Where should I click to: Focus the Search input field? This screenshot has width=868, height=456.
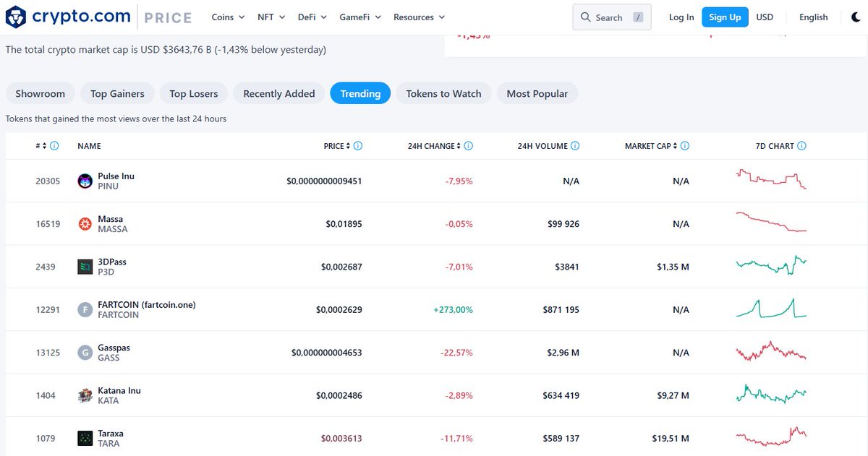point(612,17)
